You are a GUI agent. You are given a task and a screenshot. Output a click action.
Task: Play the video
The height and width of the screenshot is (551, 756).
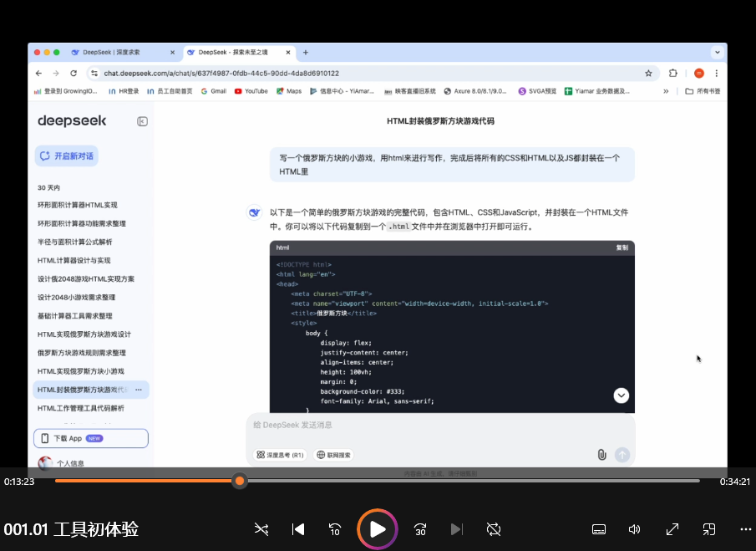[378, 529]
